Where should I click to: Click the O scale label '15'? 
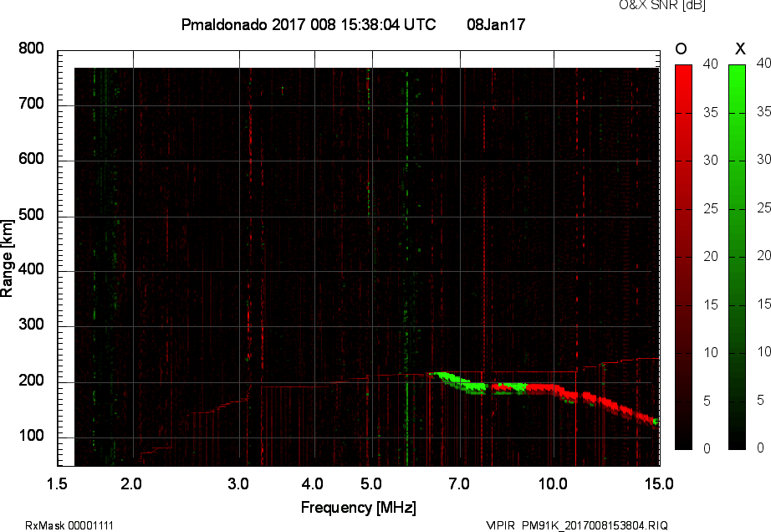[711, 304]
